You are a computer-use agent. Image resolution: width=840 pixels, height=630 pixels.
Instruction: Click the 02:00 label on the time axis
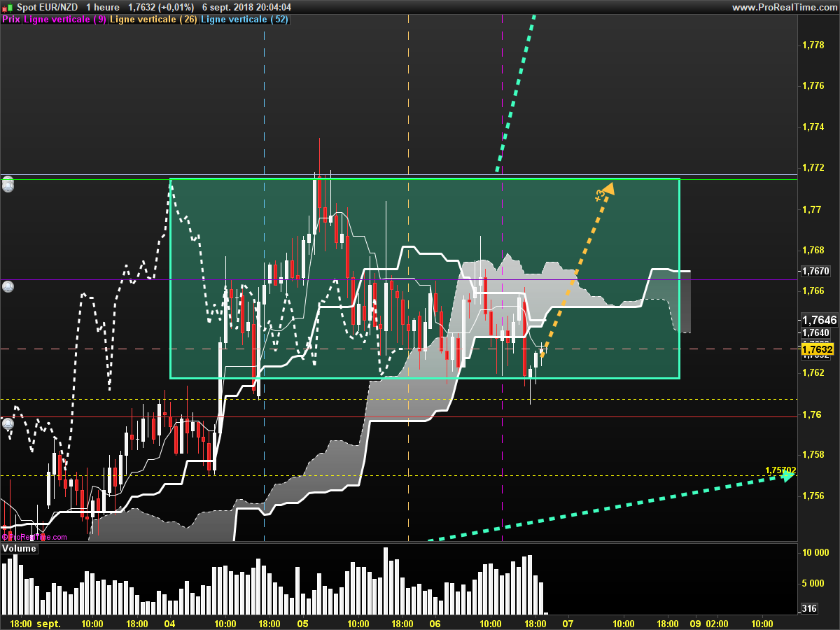pos(716,623)
